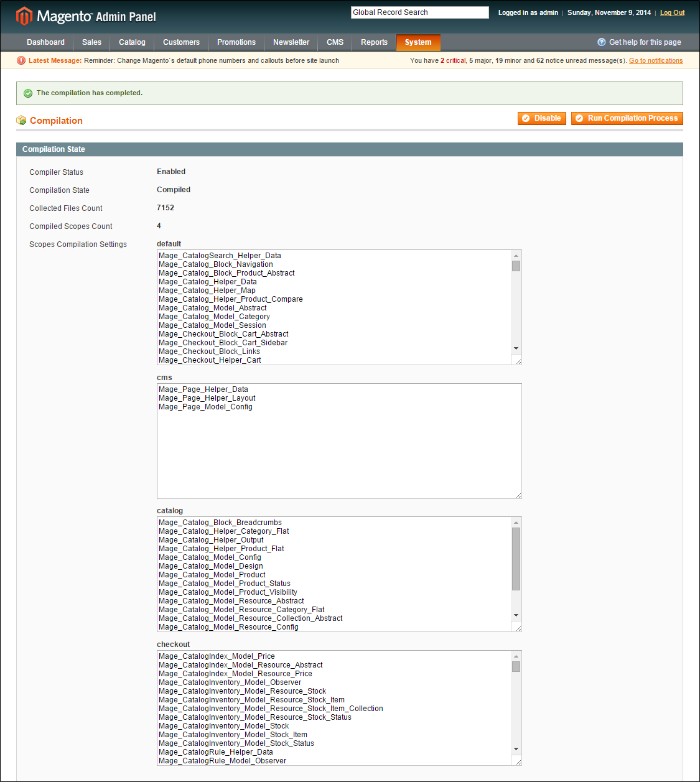Open the Promotions menu
The width and height of the screenshot is (700, 782).
tap(236, 42)
